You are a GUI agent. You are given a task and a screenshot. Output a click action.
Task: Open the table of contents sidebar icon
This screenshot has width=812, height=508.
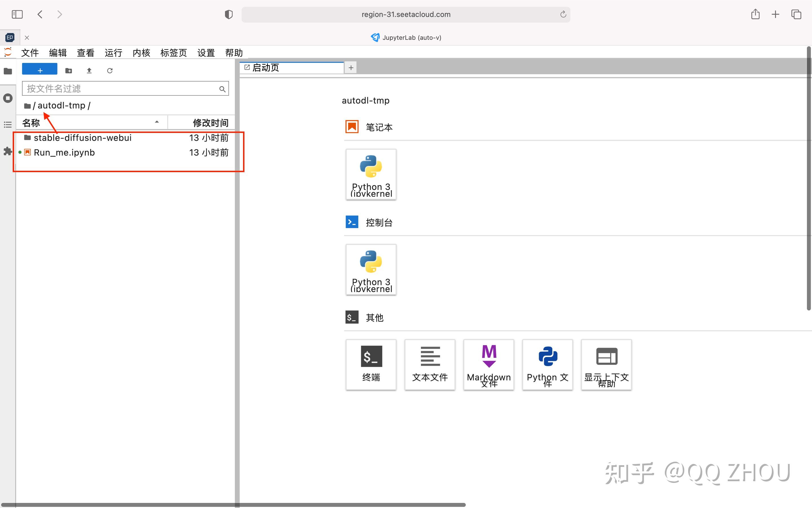[x=8, y=125]
